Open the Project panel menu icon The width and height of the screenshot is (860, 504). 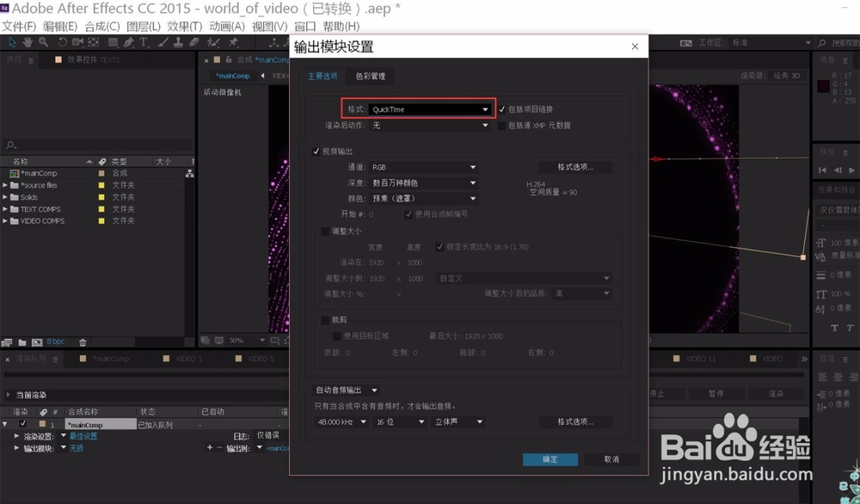31,60
